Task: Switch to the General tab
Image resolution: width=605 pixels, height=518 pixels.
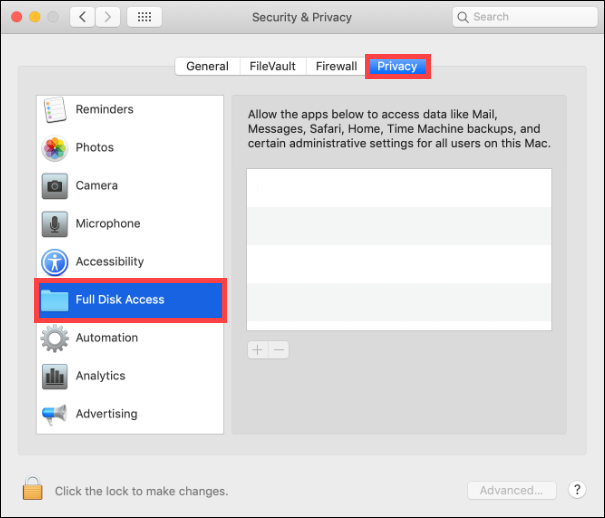Action: pos(208,66)
